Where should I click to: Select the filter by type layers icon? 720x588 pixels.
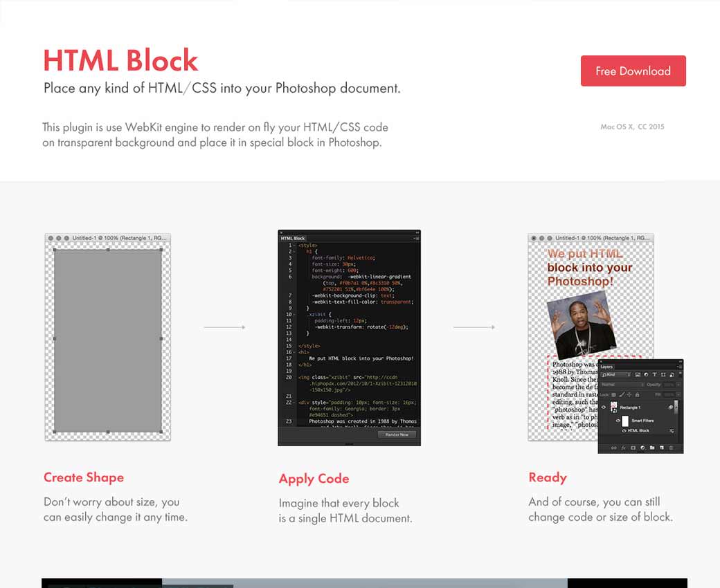[x=638, y=374]
